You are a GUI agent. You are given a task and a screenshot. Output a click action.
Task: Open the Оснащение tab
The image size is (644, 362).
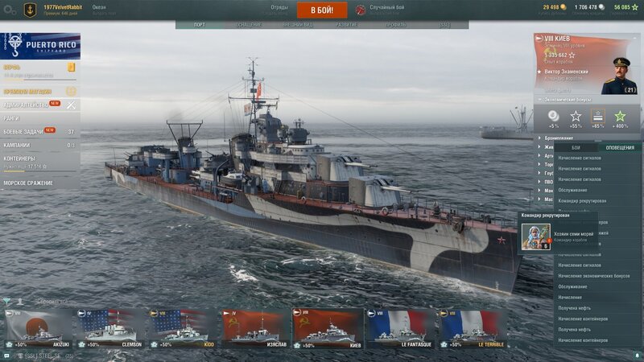tap(249, 25)
